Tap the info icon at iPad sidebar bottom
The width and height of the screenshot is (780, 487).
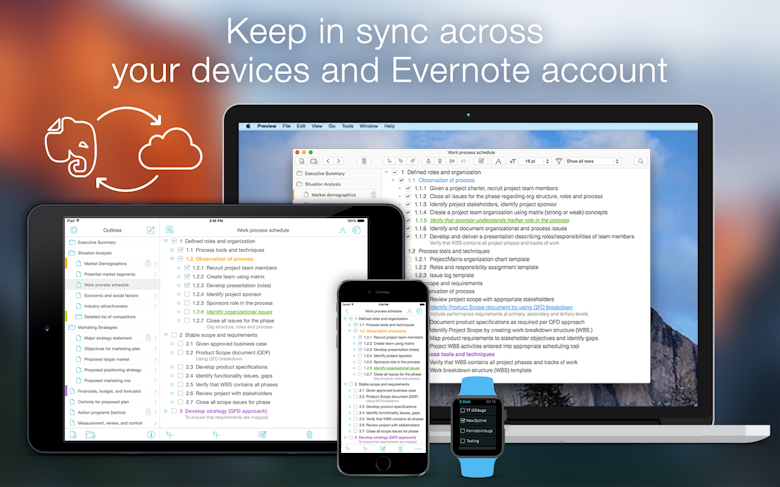tap(151, 434)
